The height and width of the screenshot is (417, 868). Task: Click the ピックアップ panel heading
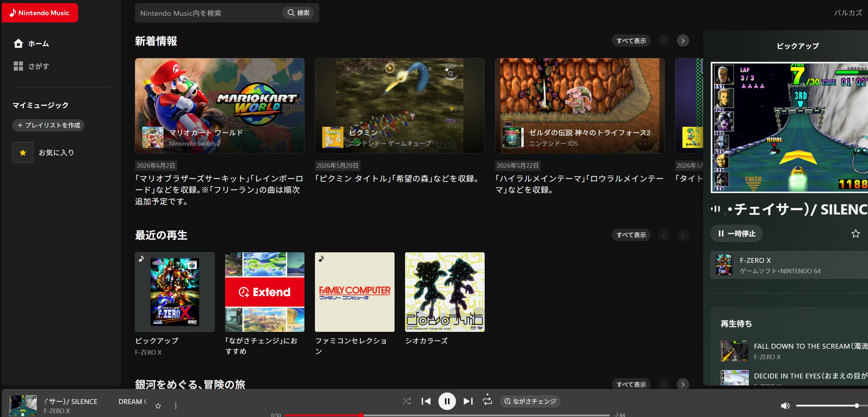pos(798,46)
